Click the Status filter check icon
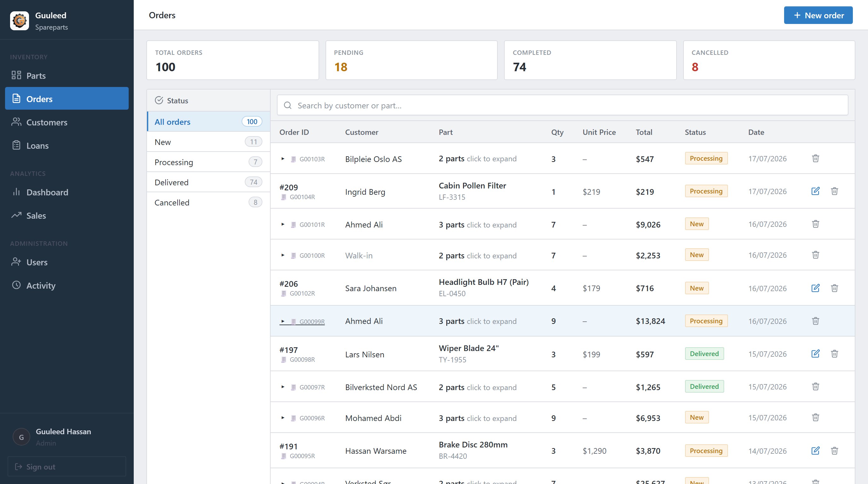Screen dimensions: 868x484 (159, 100)
